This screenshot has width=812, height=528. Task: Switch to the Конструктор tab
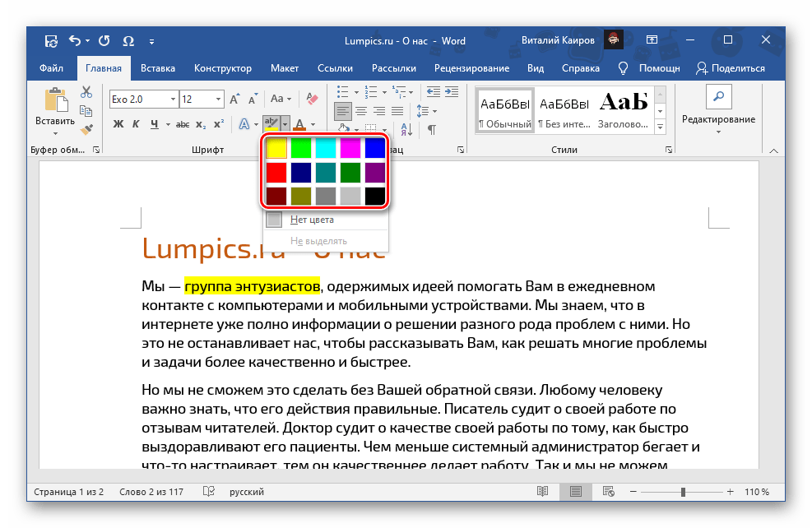pyautogui.click(x=223, y=68)
